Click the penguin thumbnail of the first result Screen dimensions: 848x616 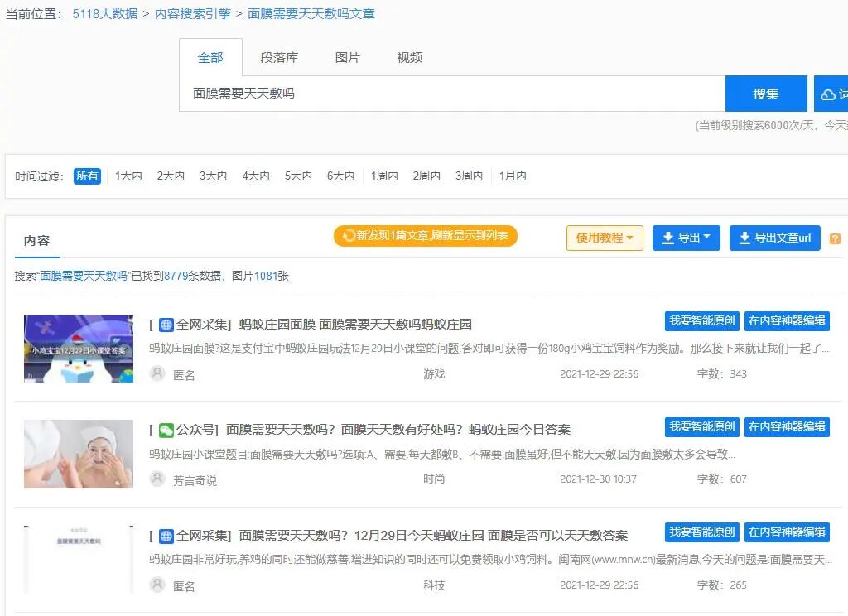tap(79, 349)
